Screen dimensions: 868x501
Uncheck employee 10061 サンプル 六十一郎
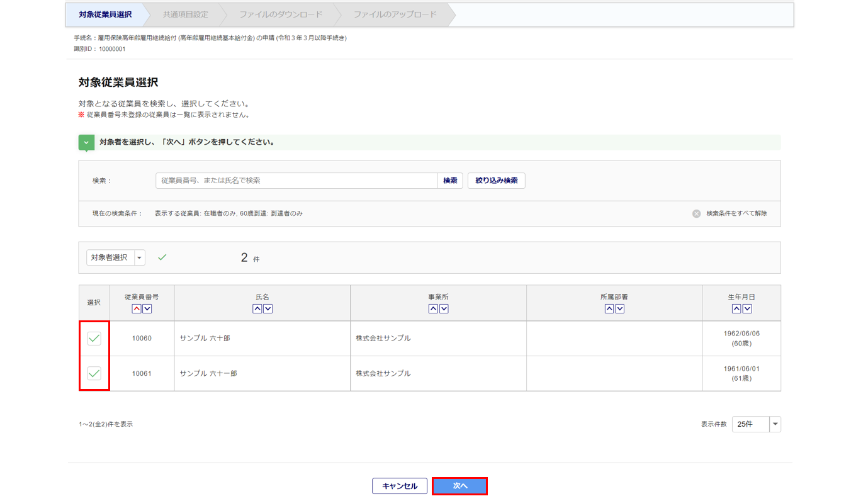coord(94,373)
